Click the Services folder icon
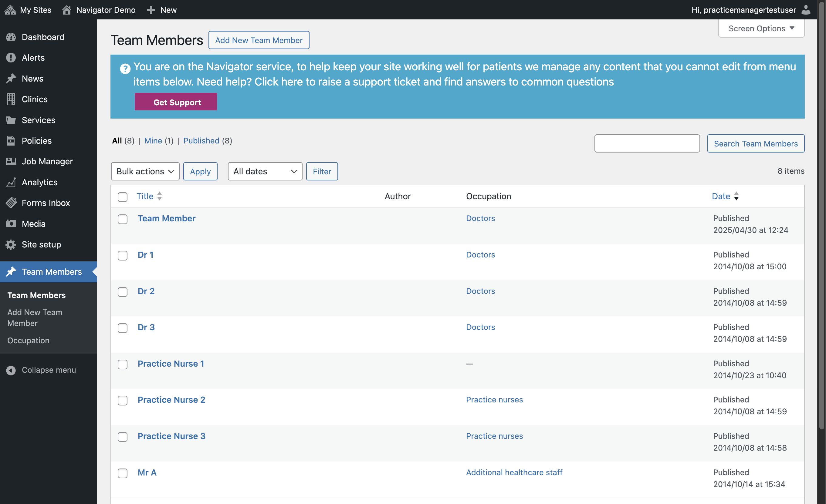Screen dimensions: 826x504 pos(11,120)
